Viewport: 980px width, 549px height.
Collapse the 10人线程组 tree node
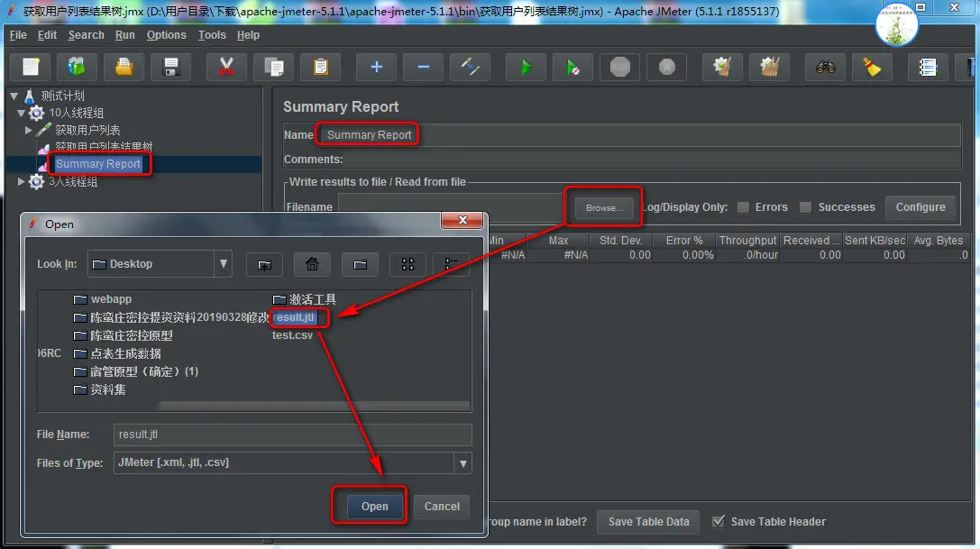(22, 114)
